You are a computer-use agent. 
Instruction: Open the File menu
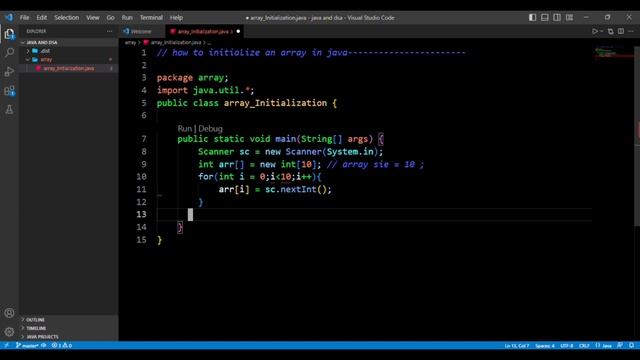pyautogui.click(x=24, y=18)
